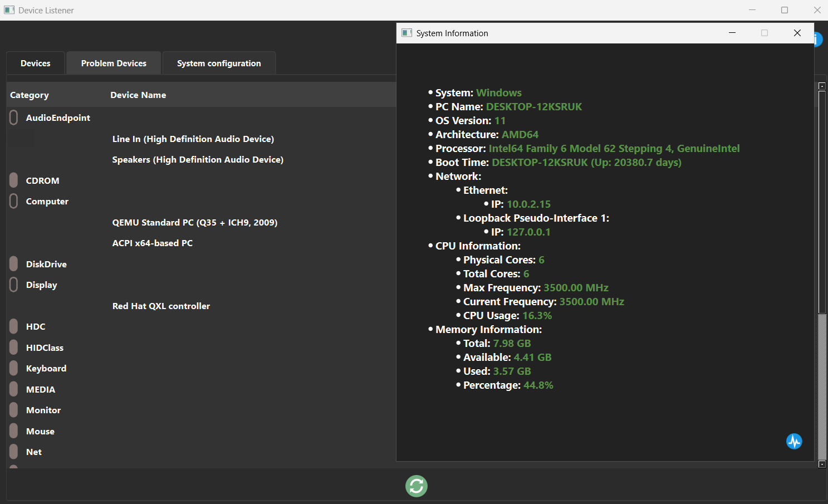The width and height of the screenshot is (828, 504).
Task: Click the green refresh devices button
Action: point(416,486)
